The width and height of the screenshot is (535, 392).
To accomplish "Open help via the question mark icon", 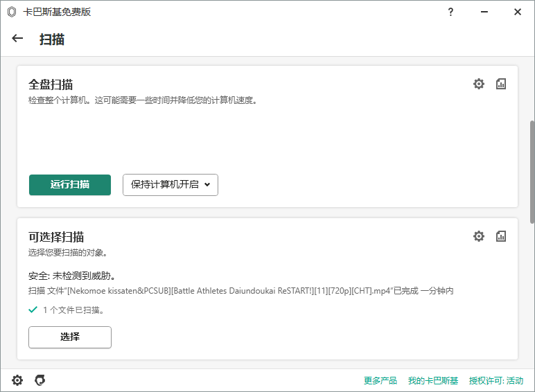I will [x=450, y=12].
